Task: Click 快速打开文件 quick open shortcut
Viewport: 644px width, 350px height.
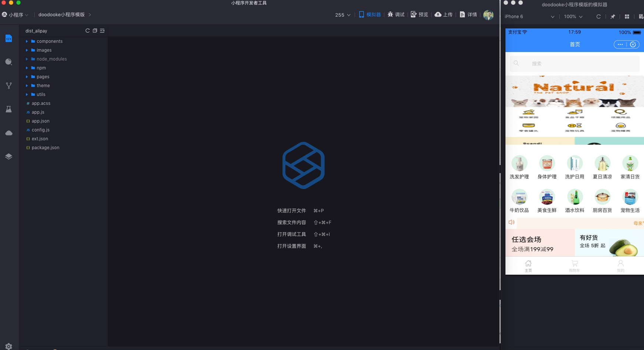Action: tap(292, 210)
